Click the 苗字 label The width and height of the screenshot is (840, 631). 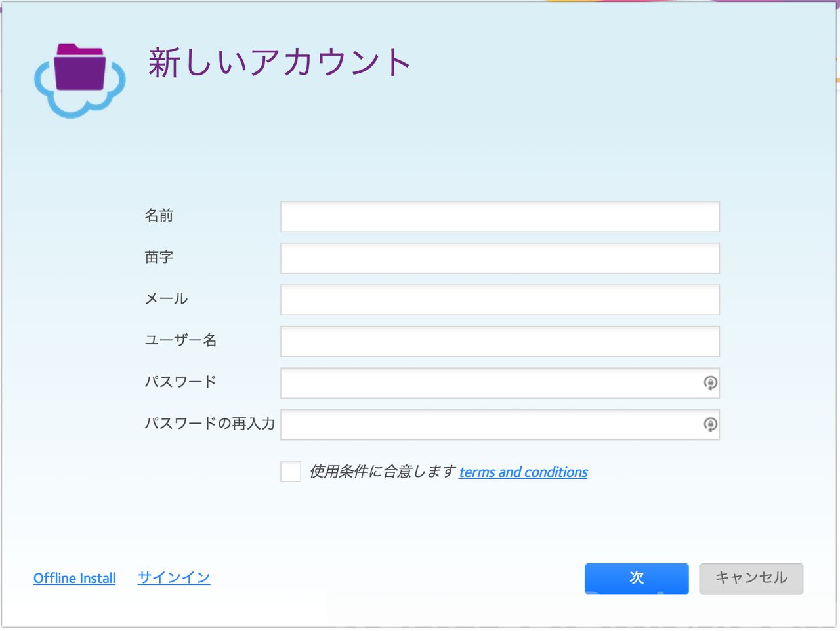pos(159,257)
